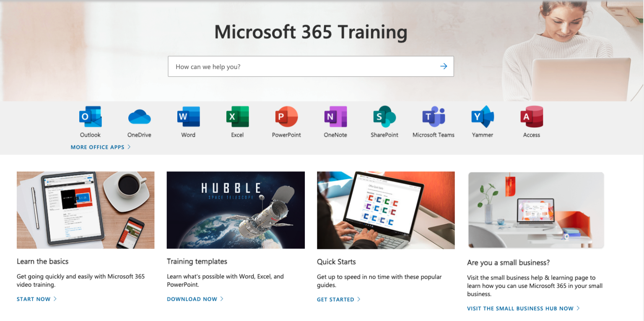The width and height of the screenshot is (644, 321).
Task: Open the MORE OFFICE APPS link
Action: pyautogui.click(x=96, y=147)
